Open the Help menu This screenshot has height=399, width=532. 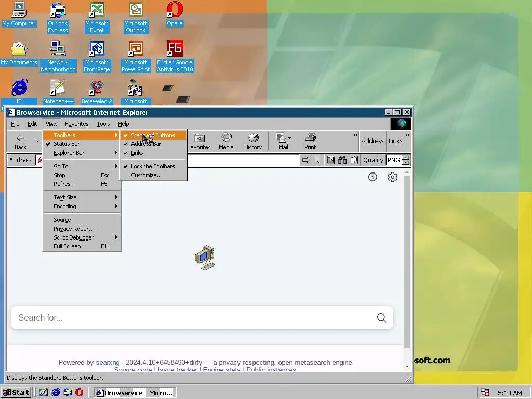[x=124, y=124]
